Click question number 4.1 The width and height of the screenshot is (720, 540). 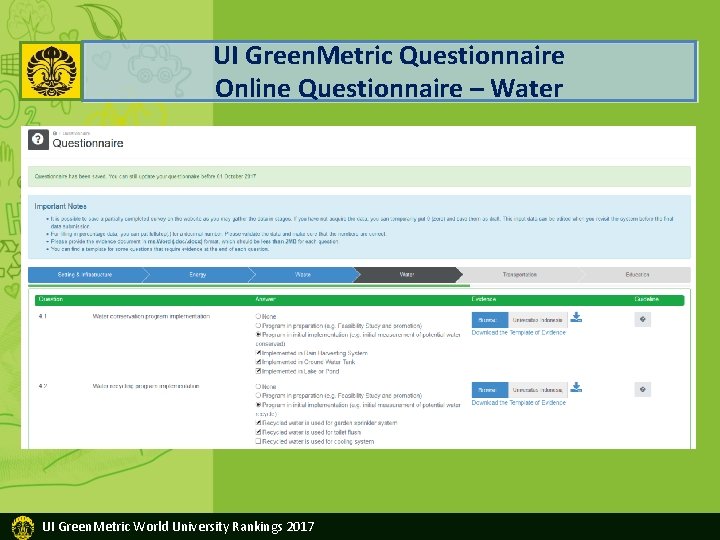point(43,316)
